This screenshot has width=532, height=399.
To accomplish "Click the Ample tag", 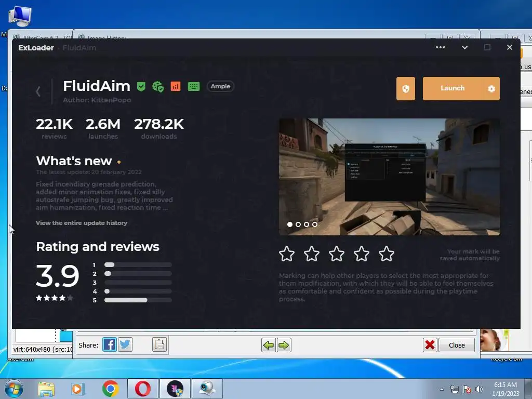I will pos(220,86).
